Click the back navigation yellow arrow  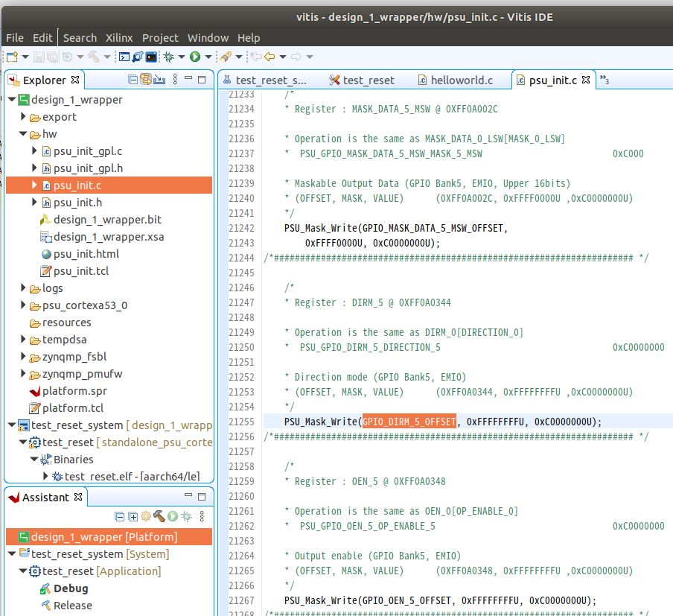coord(269,57)
